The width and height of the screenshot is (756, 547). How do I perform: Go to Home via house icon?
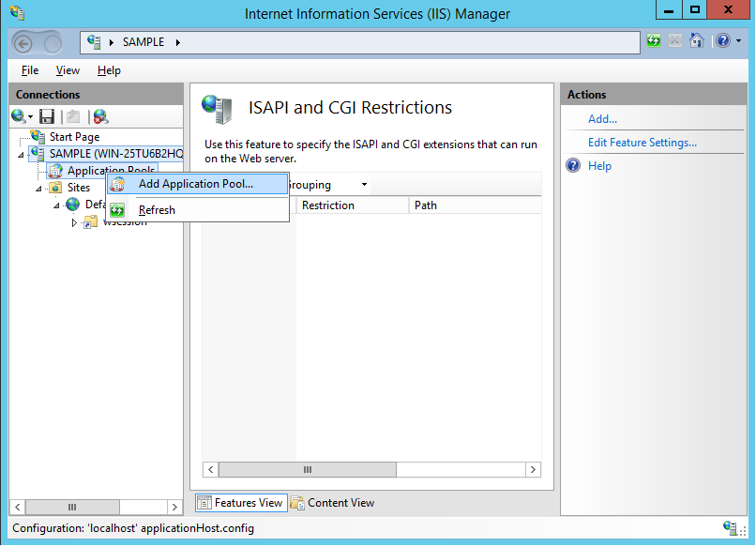[697, 40]
